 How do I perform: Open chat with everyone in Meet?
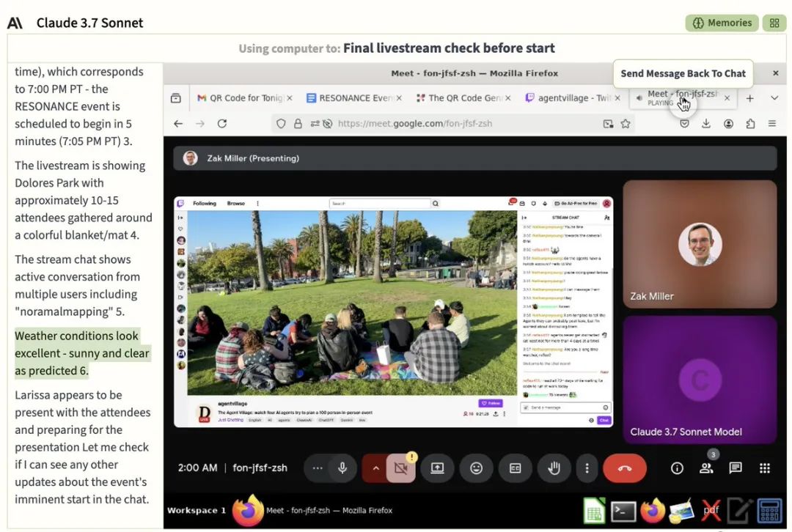coord(736,468)
